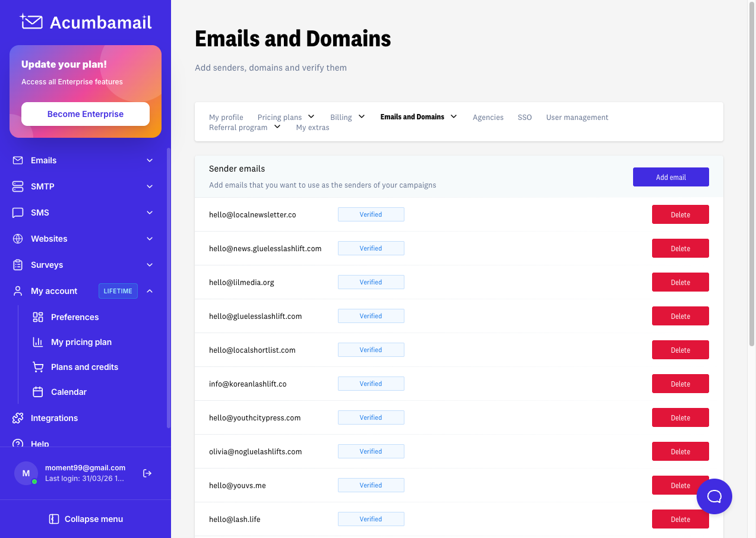The width and height of the screenshot is (756, 538).
Task: Click the Integrations puzzle piece icon
Action: [x=17, y=417]
